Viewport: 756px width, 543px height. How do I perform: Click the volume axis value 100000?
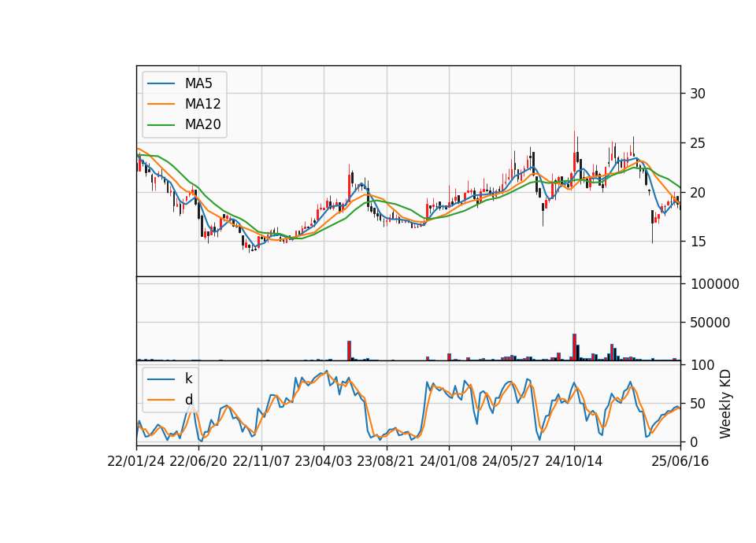pos(714,284)
